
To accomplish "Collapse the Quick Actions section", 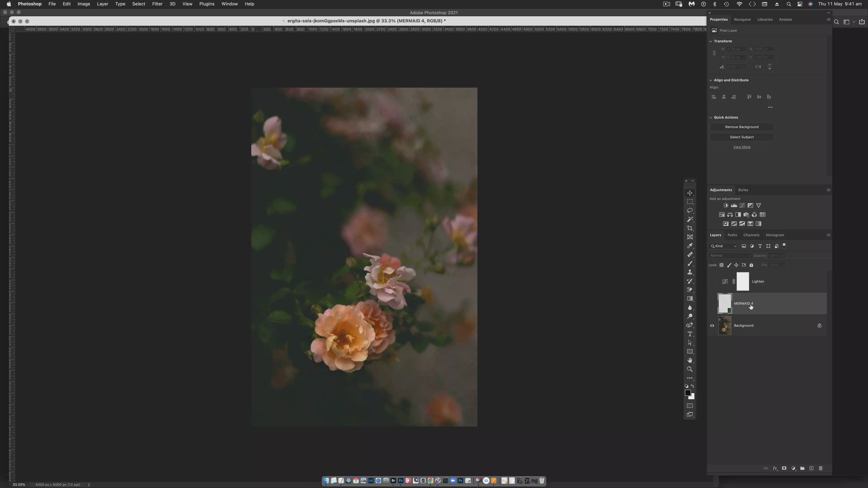I will point(711,117).
